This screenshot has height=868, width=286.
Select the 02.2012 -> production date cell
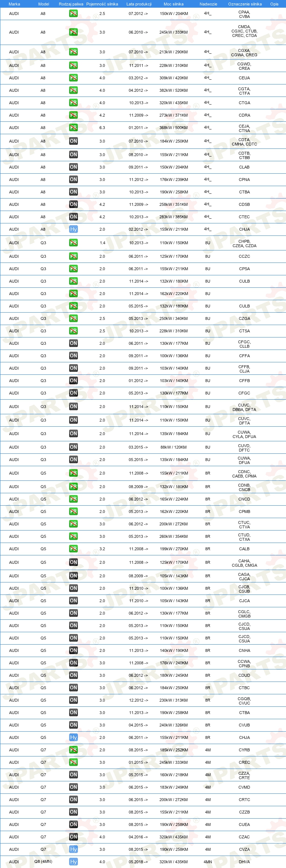(x=138, y=229)
